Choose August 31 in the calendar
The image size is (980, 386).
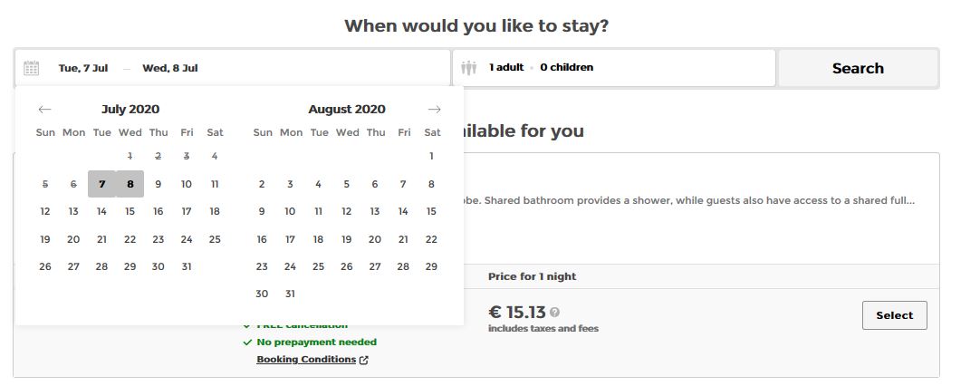pos(290,294)
